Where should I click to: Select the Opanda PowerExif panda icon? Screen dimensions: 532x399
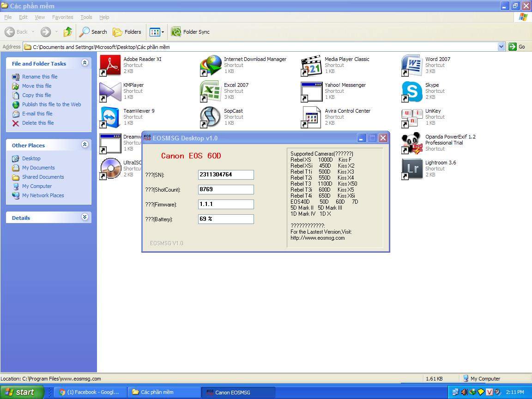pos(412,143)
